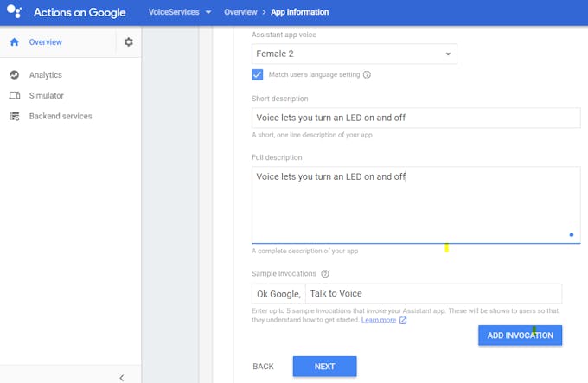
Task: Click the Overview home icon
Action: [14, 42]
